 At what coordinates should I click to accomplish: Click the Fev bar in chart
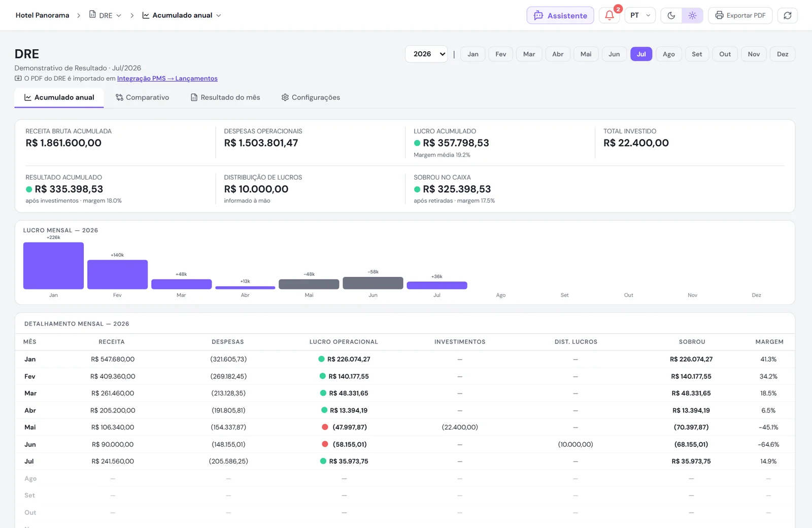point(117,274)
